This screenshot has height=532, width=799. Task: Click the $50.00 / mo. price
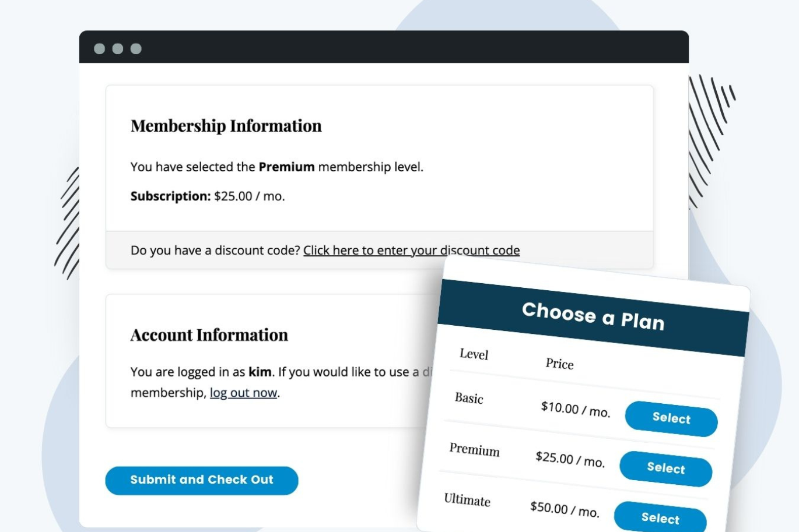(x=564, y=509)
